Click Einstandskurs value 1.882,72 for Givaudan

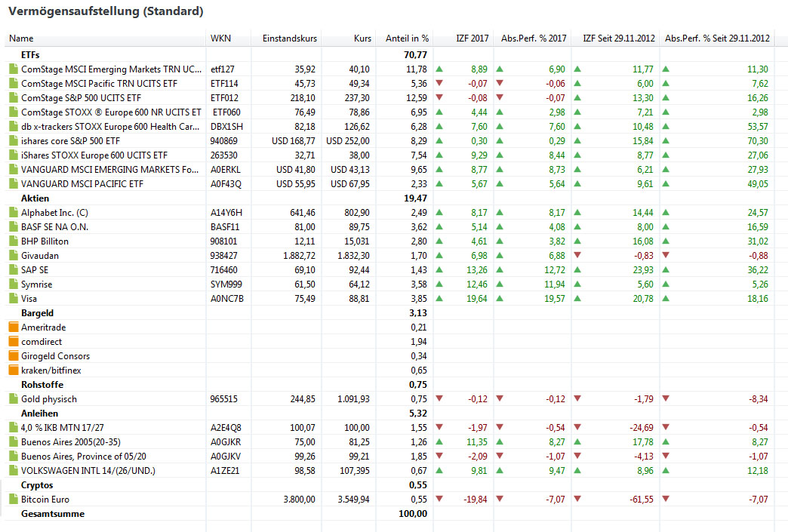point(299,256)
